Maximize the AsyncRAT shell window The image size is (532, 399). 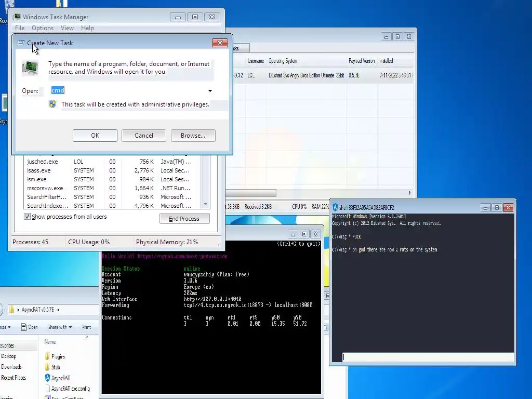click(497, 207)
